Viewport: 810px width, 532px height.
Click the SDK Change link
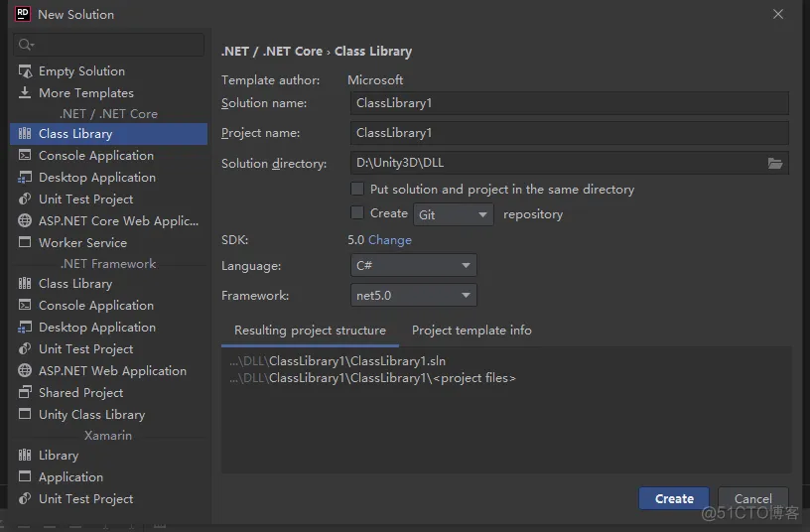click(x=390, y=240)
